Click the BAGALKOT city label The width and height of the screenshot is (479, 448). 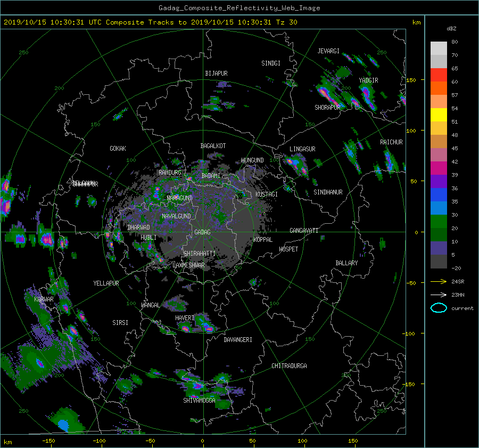(x=213, y=146)
